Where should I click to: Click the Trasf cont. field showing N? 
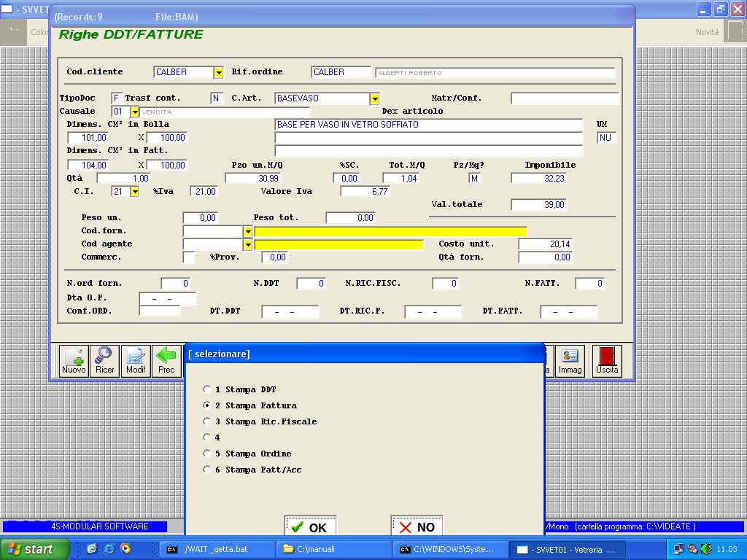216,98
